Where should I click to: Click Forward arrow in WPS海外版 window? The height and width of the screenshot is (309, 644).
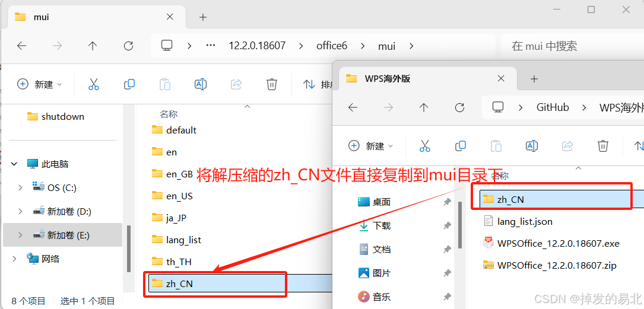[388, 107]
